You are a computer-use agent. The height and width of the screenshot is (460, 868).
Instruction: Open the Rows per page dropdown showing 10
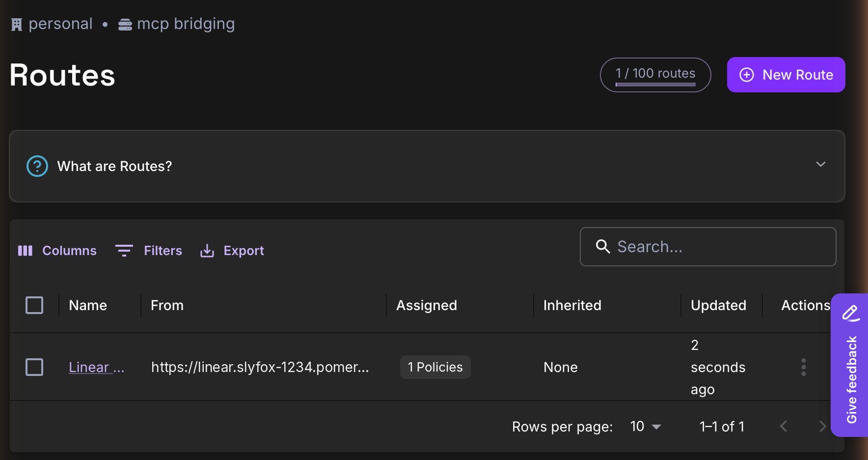point(646,427)
